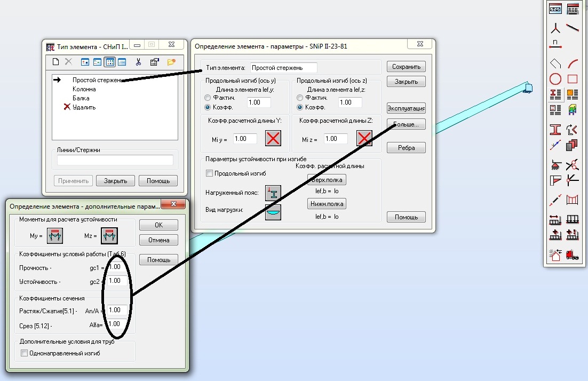Select the red arc tool in right toolbar
The width and height of the screenshot is (588, 381).
572,63
